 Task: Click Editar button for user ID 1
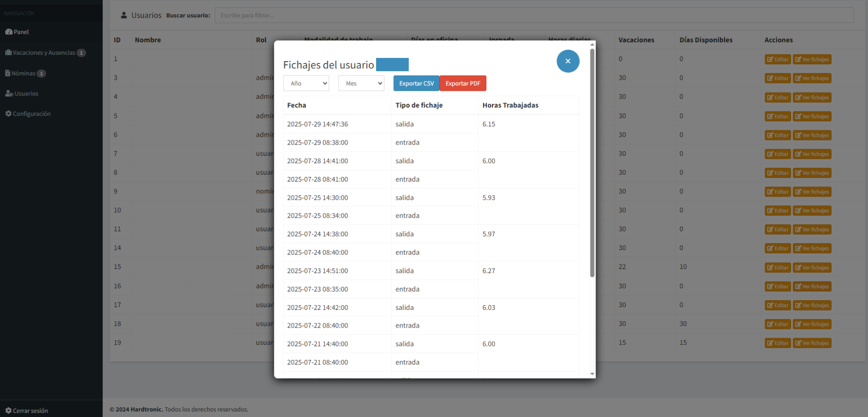[x=777, y=59]
